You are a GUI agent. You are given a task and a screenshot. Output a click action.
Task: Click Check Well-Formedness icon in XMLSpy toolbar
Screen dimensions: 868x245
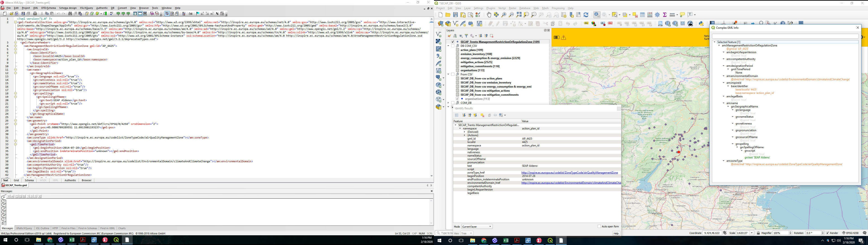click(87, 14)
